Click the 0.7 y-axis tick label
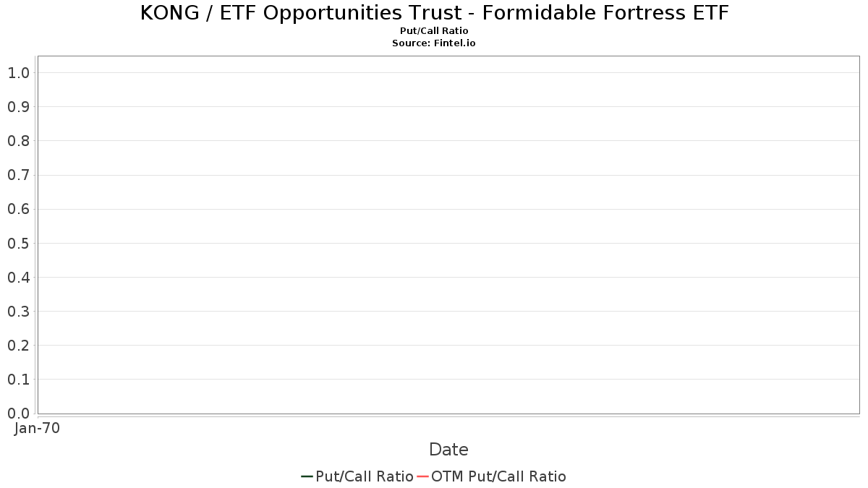This screenshot has width=868, height=488. click(19, 175)
